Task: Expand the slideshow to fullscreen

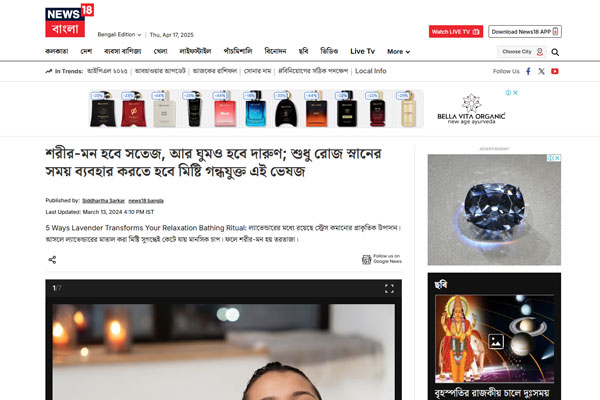Action: coord(389,289)
